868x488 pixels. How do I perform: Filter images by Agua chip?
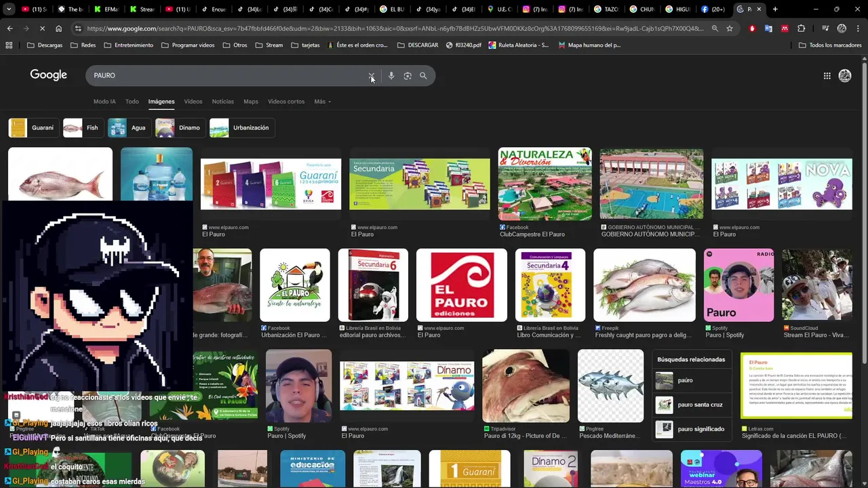pyautogui.click(x=128, y=127)
